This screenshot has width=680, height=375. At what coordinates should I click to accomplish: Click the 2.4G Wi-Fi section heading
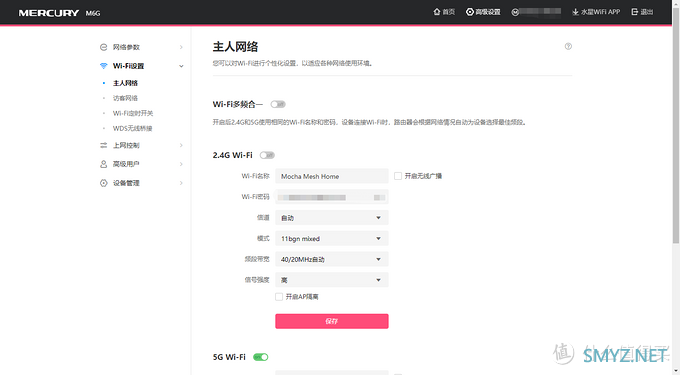(232, 155)
